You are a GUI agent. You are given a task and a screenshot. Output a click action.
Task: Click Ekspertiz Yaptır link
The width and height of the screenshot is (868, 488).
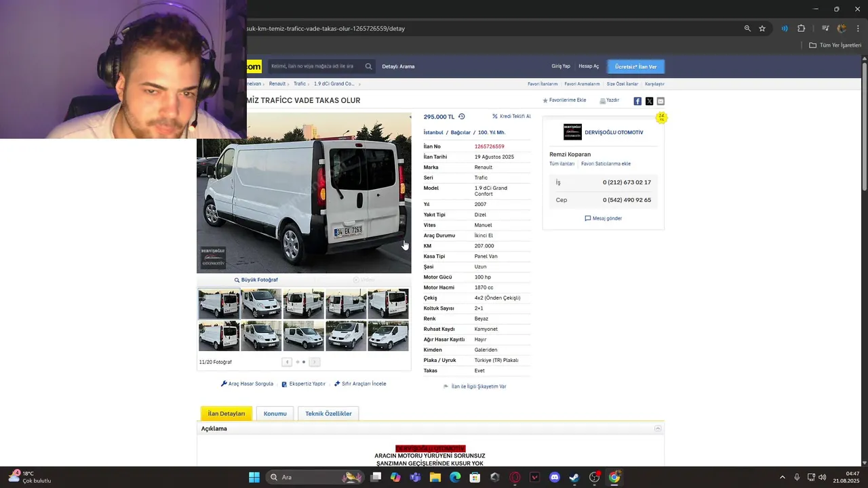coord(304,384)
